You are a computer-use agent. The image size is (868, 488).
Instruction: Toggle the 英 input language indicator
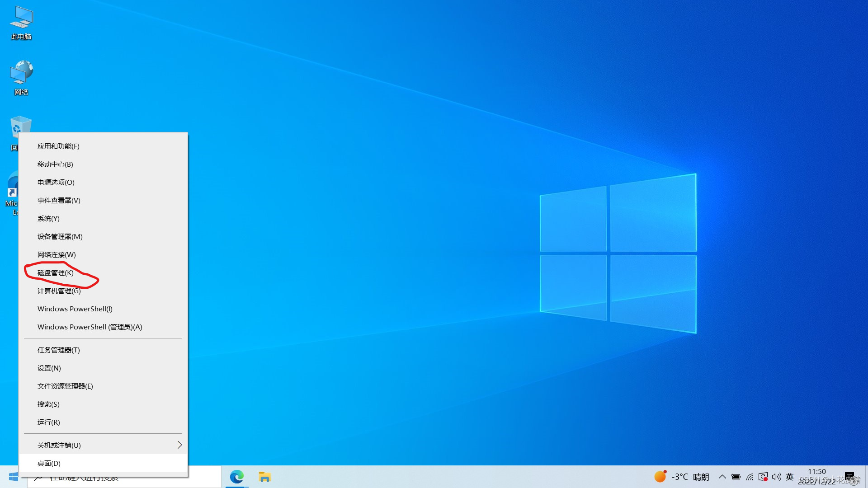pyautogui.click(x=789, y=477)
